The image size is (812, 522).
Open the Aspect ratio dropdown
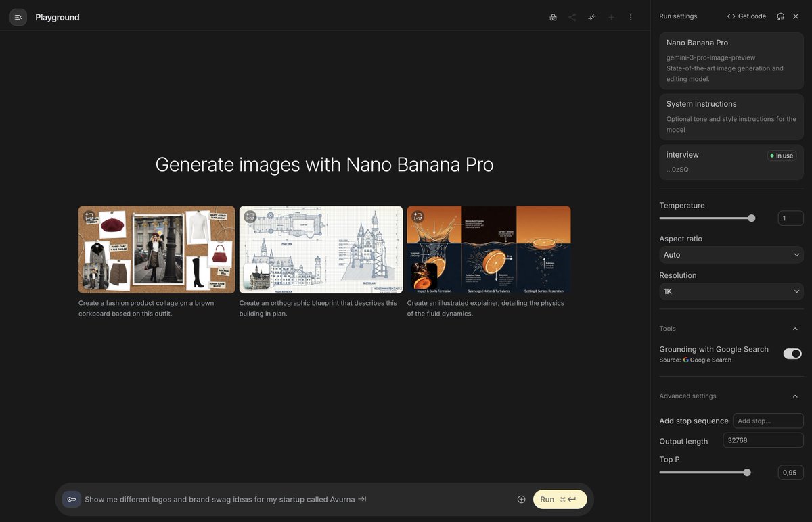coord(731,255)
